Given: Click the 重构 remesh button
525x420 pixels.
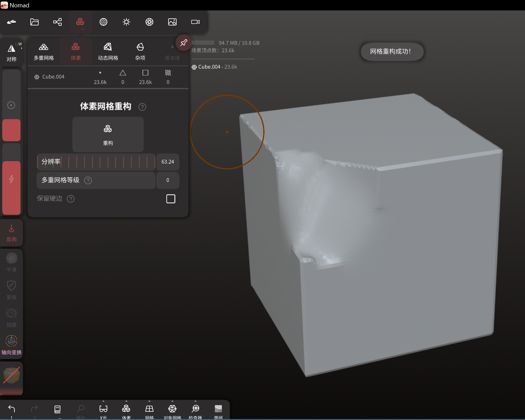Looking at the screenshot, I should 108,134.
